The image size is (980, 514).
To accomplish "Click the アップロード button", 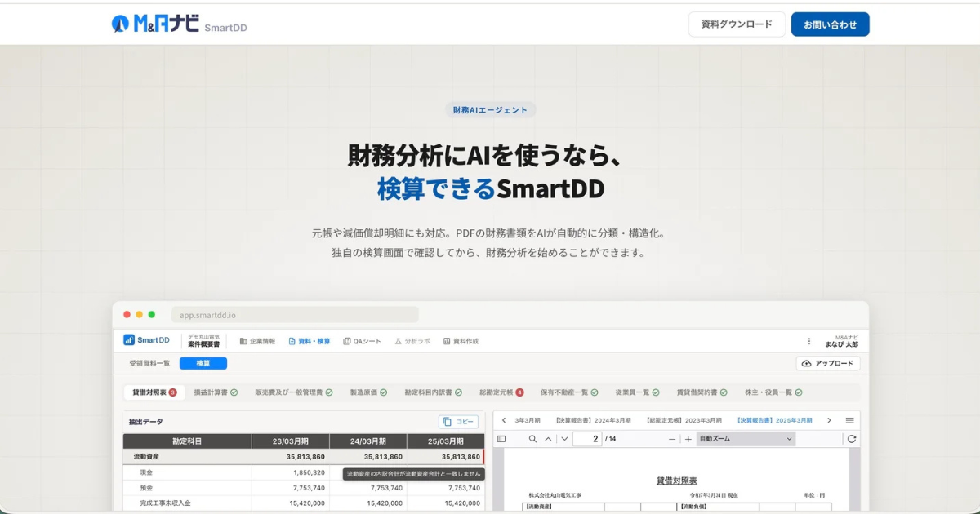I will click(x=828, y=363).
